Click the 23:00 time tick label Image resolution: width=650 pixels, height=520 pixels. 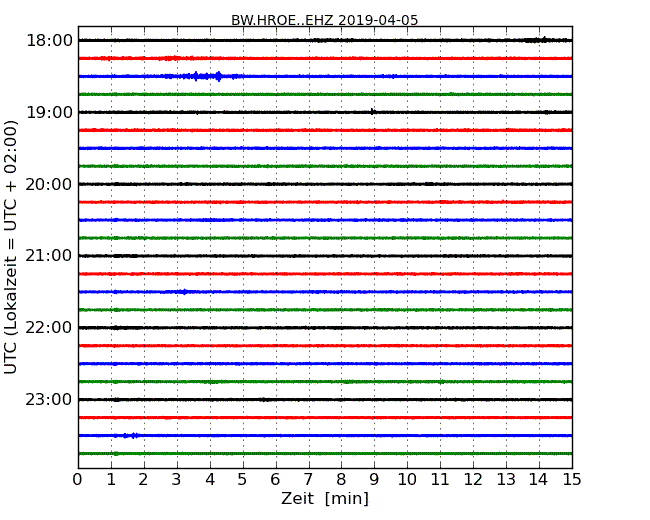click(x=49, y=399)
